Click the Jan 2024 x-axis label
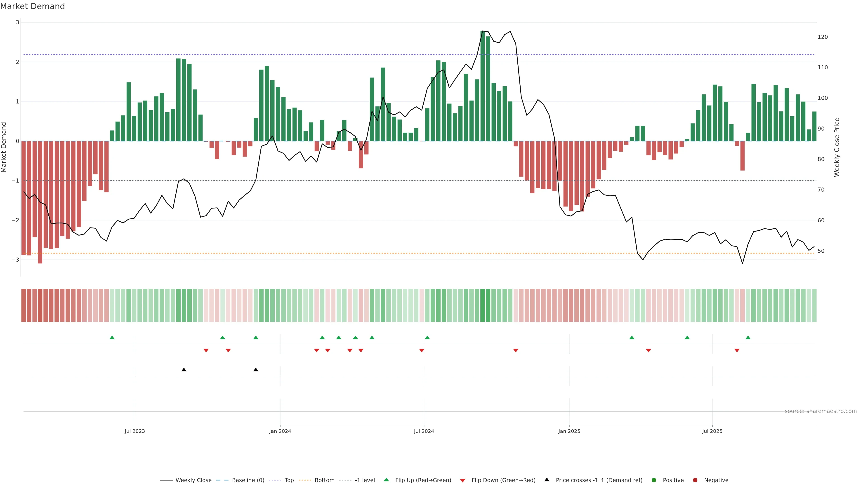The image size is (868, 488). click(280, 431)
